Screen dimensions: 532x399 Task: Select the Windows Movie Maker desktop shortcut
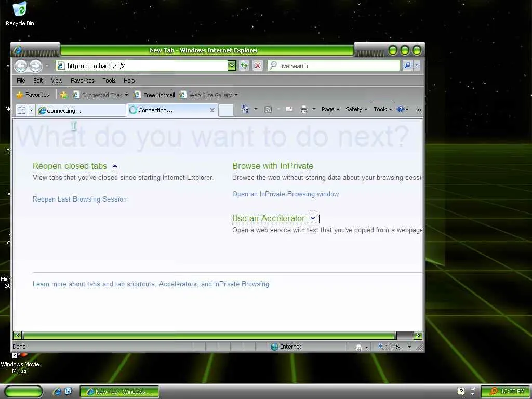point(20,363)
